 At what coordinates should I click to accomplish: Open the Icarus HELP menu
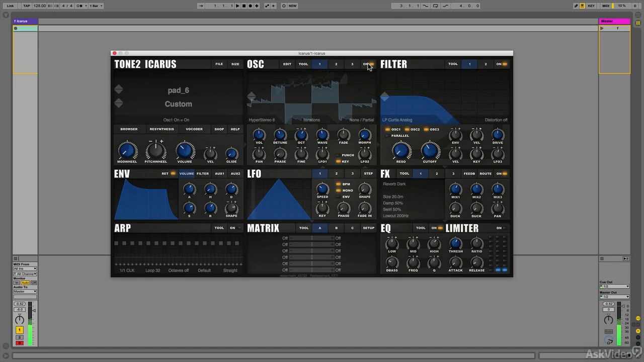tap(235, 129)
